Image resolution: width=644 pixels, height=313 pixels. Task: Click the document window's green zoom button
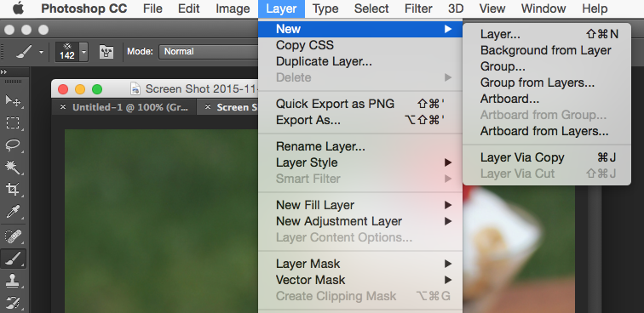(97, 89)
